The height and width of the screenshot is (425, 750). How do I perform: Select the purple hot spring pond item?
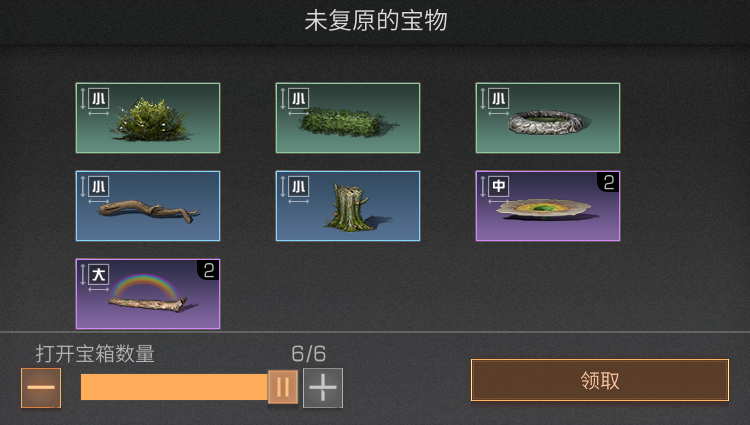point(548,206)
